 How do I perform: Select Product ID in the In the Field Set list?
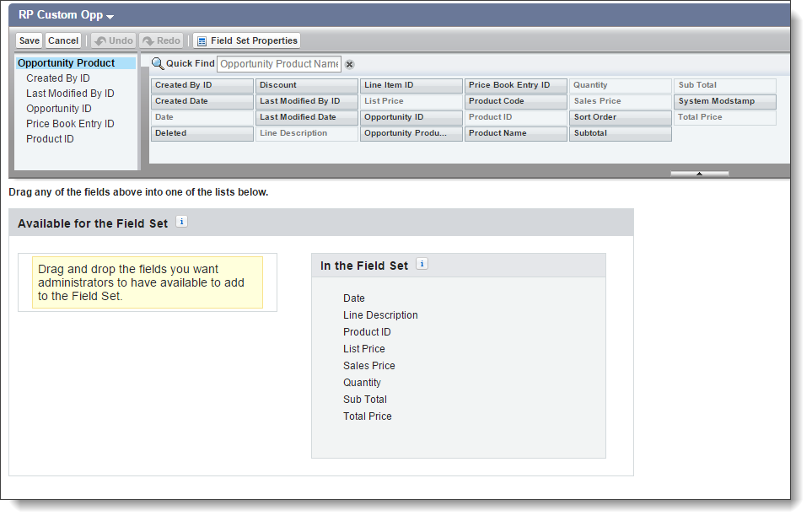(367, 332)
